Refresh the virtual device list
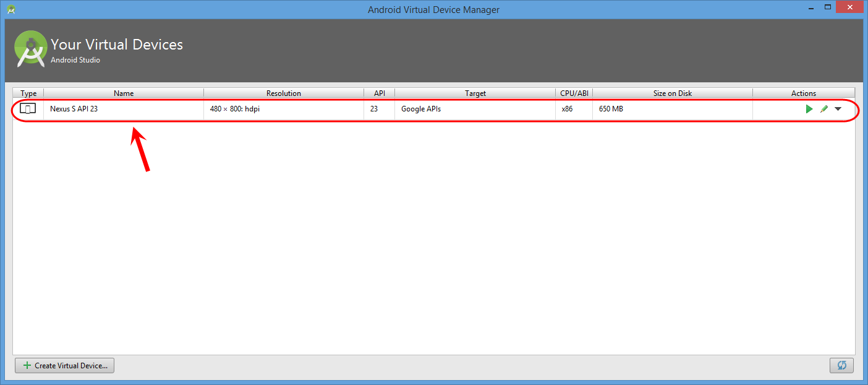 coord(841,365)
